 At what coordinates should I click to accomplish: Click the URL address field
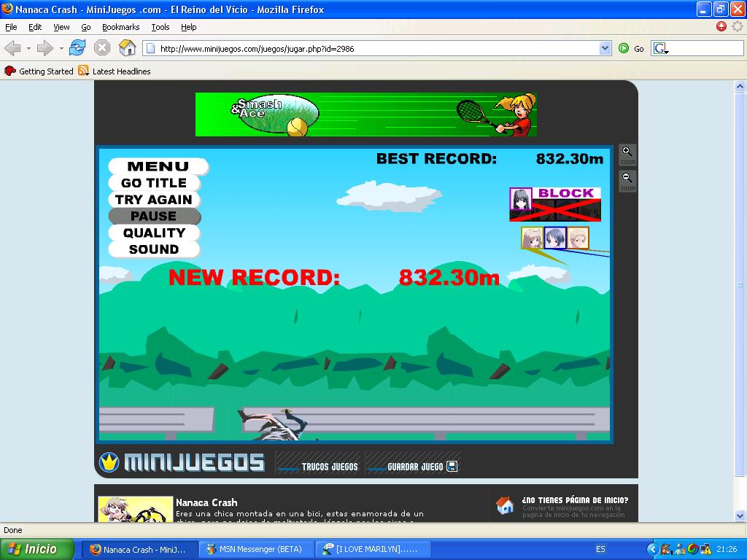(x=371, y=48)
